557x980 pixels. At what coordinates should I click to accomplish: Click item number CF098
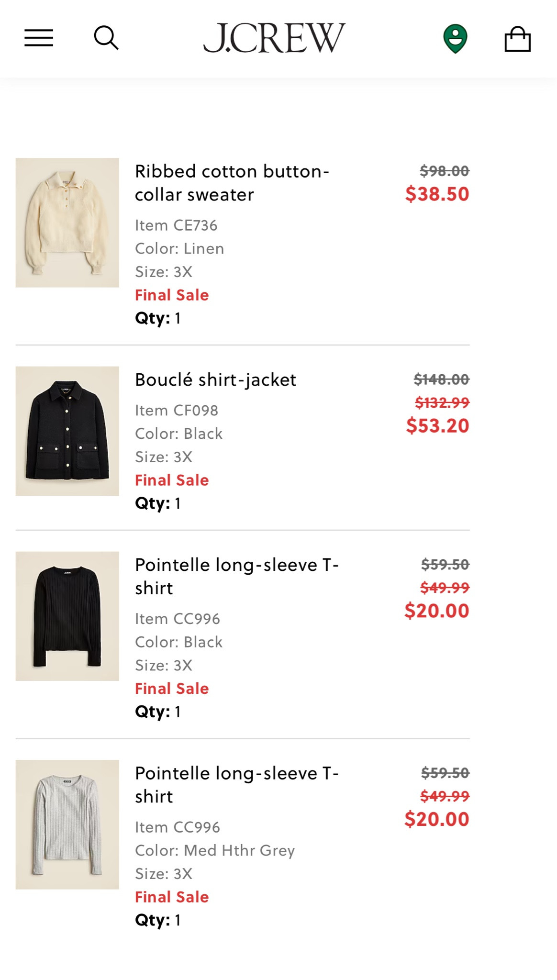pyautogui.click(x=177, y=410)
